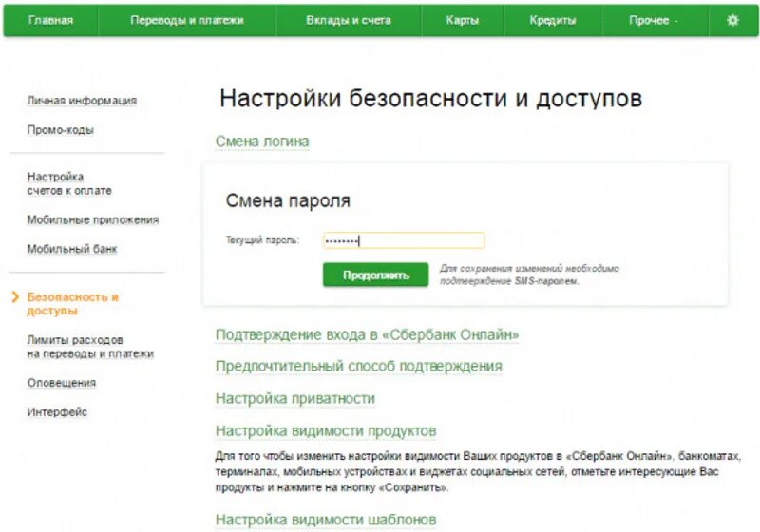This screenshot has height=532, width=760.
Task: Expand the Смена логина section
Action: 262,142
